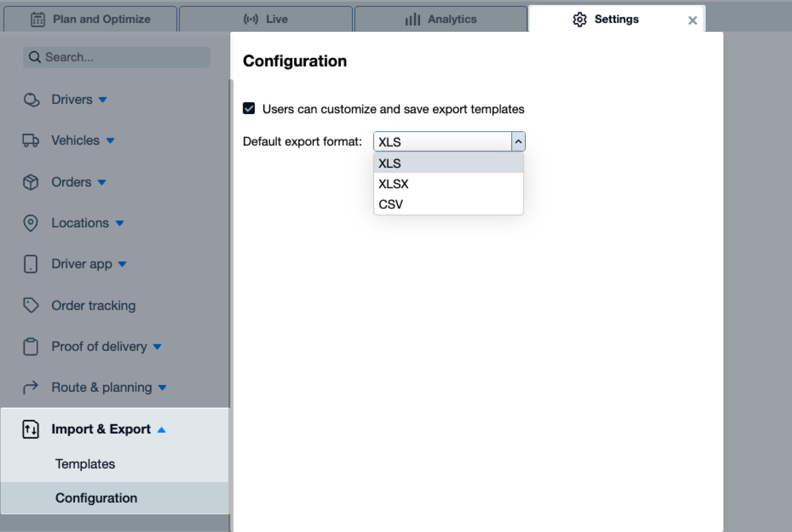Collapse the Default export format dropdown
The width and height of the screenshot is (792, 532).
point(518,142)
